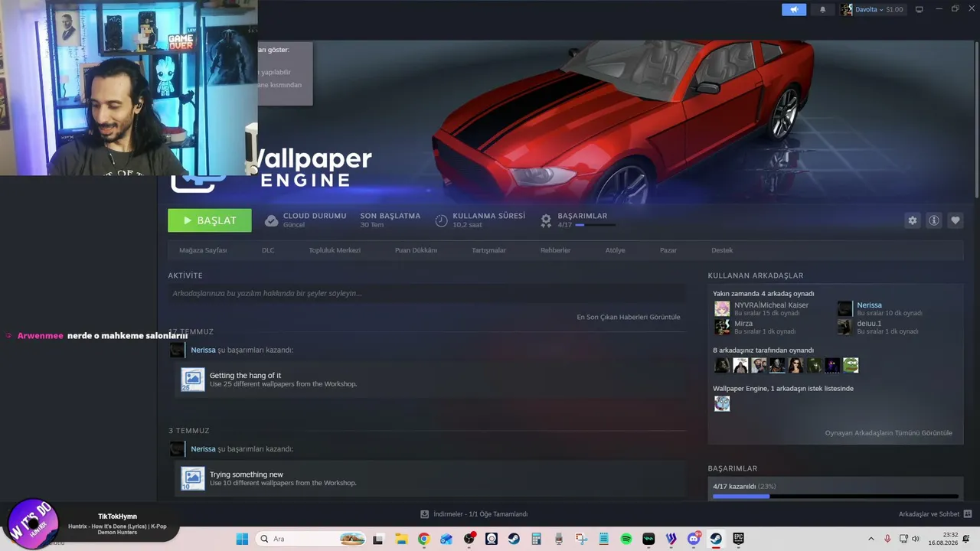This screenshot has height=551, width=980.
Task: Launch Wallpaper Engine with BAŞLAT
Action: 210,220
